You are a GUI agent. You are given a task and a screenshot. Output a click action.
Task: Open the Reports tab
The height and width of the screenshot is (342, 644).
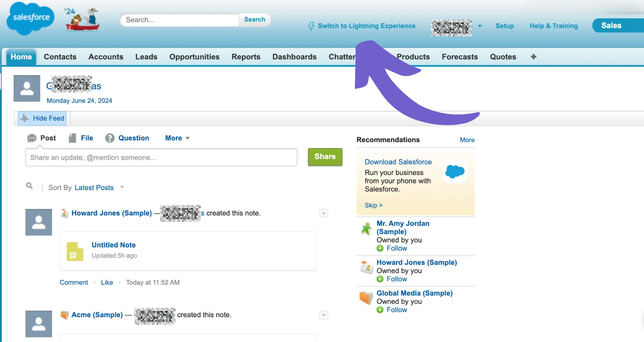tap(246, 57)
